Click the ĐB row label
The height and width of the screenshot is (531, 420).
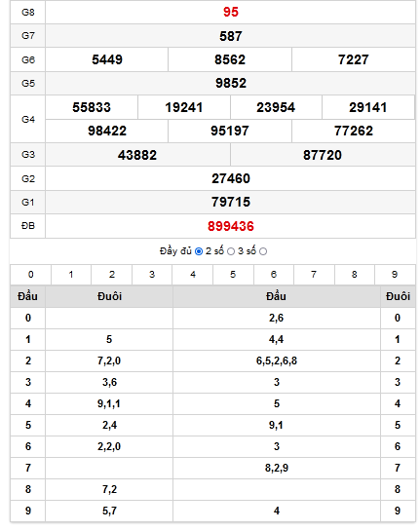[28, 226]
